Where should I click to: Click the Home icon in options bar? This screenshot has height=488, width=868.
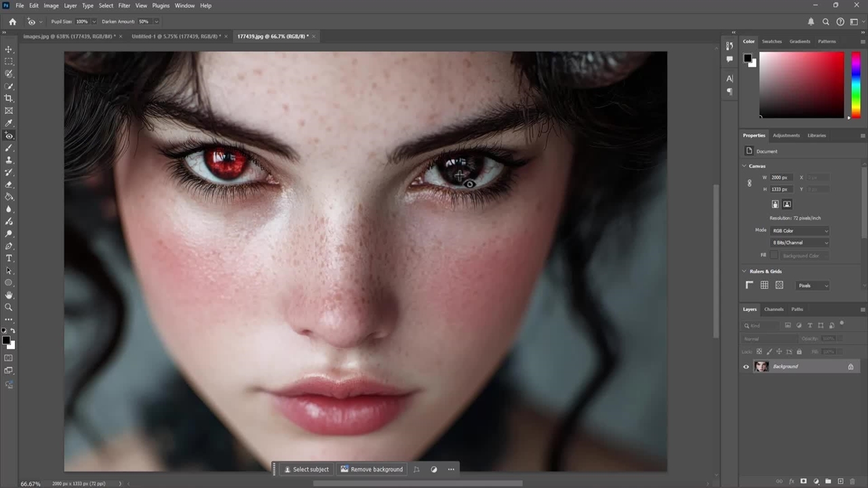click(12, 22)
